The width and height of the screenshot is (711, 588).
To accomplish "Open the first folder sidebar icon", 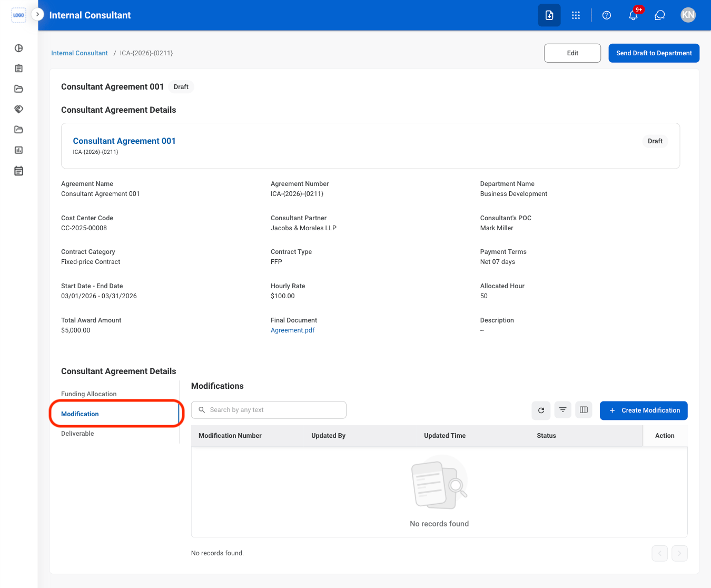I will tap(18, 89).
